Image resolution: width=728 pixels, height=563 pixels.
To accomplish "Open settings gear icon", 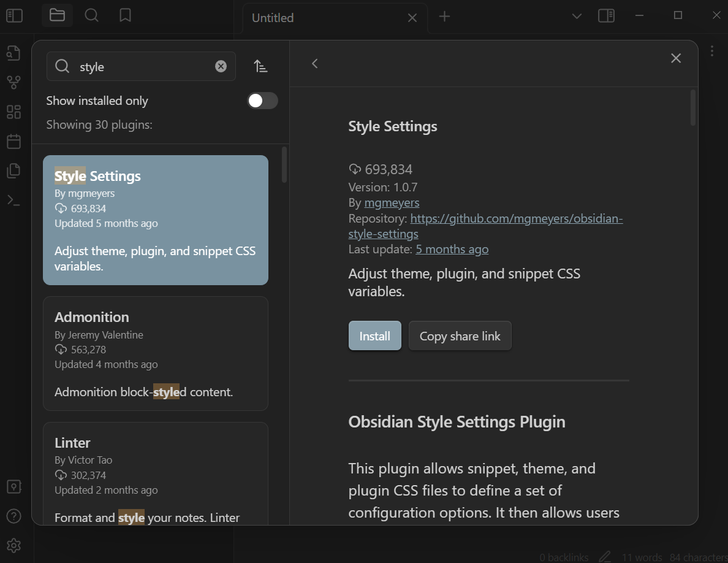I will click(13, 545).
